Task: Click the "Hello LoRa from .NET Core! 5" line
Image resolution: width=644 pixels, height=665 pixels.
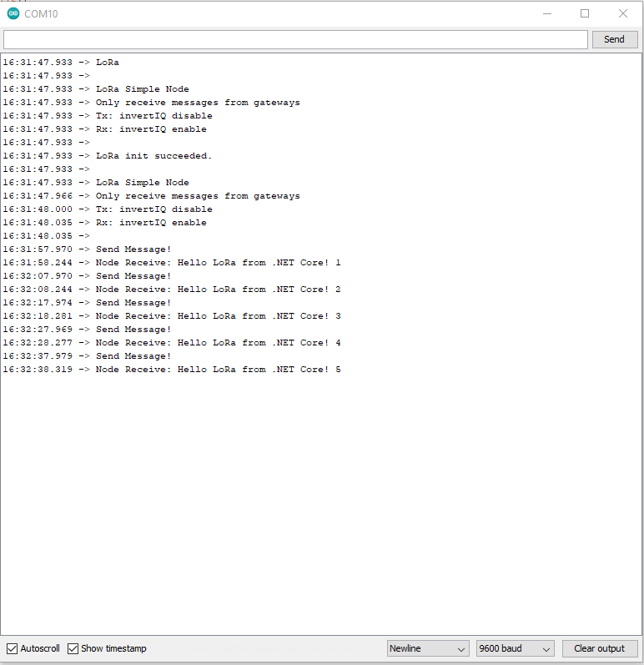Action: click(218, 370)
